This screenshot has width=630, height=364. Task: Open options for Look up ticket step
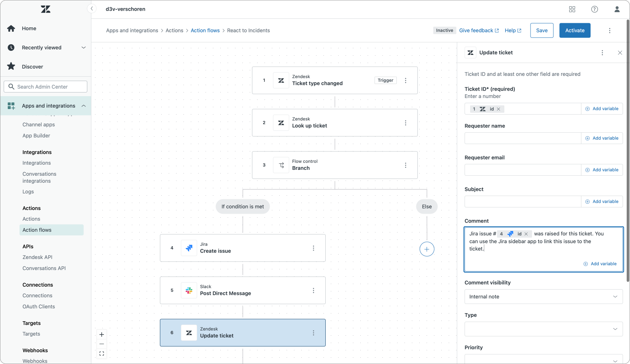[x=406, y=123]
